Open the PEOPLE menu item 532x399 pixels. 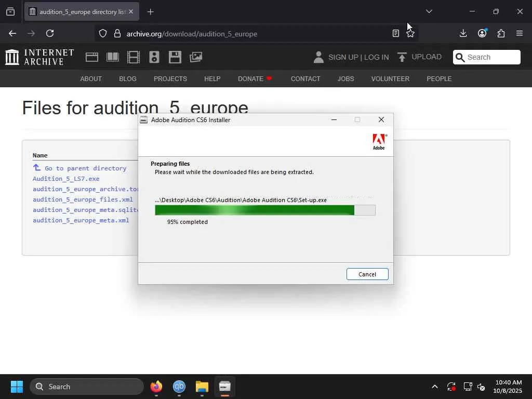pos(439,79)
